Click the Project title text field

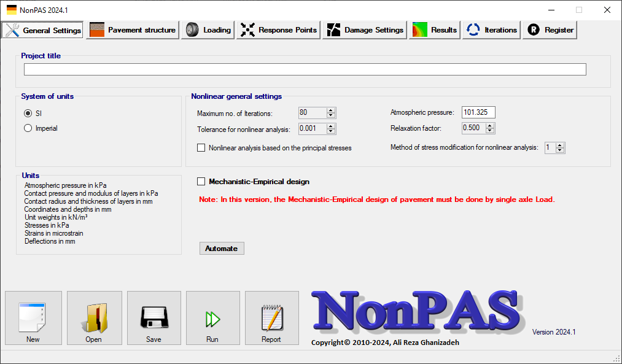tap(305, 69)
